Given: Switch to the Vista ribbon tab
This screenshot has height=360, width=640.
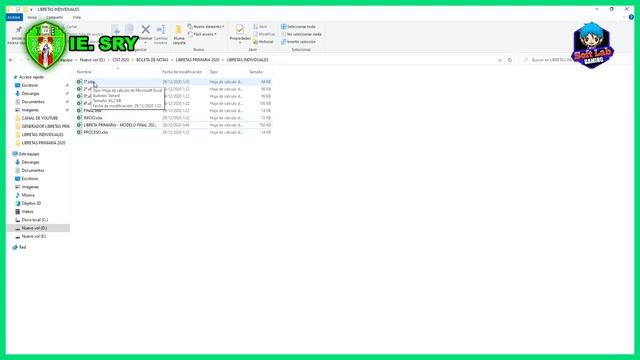Looking at the screenshot, I should pos(76,18).
